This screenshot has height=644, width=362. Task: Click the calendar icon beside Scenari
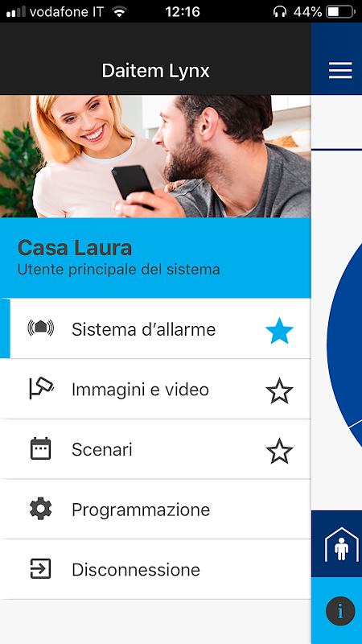pos(41,448)
